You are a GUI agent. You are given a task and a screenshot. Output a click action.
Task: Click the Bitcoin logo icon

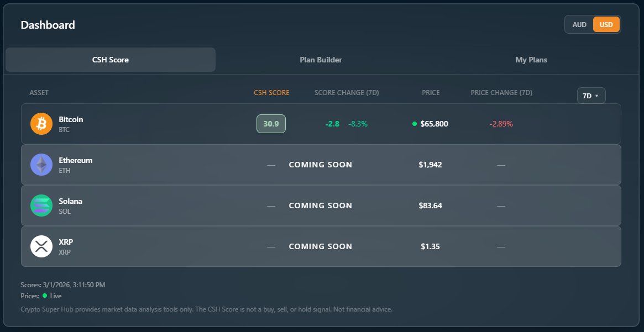[x=41, y=124]
